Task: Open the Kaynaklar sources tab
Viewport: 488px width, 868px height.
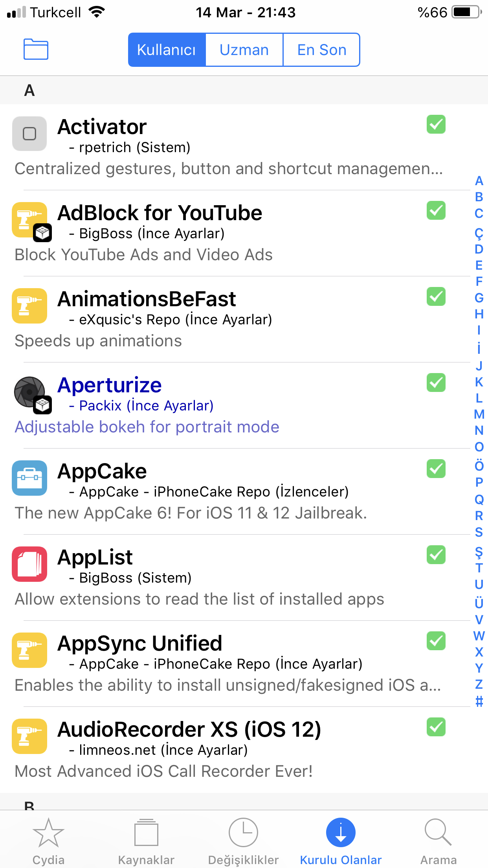Action: click(146, 842)
